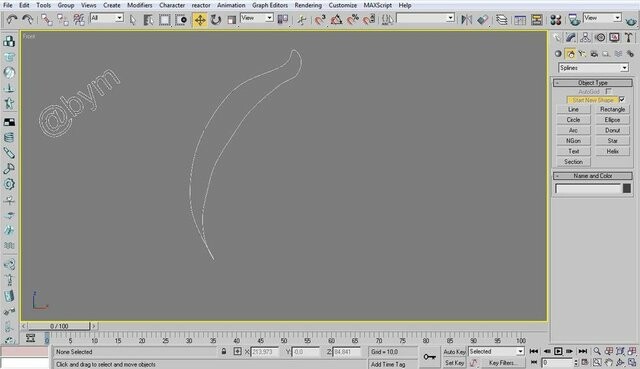This screenshot has height=369, width=640.
Task: Enable the AutoGrid checkbox
Action: [x=609, y=91]
